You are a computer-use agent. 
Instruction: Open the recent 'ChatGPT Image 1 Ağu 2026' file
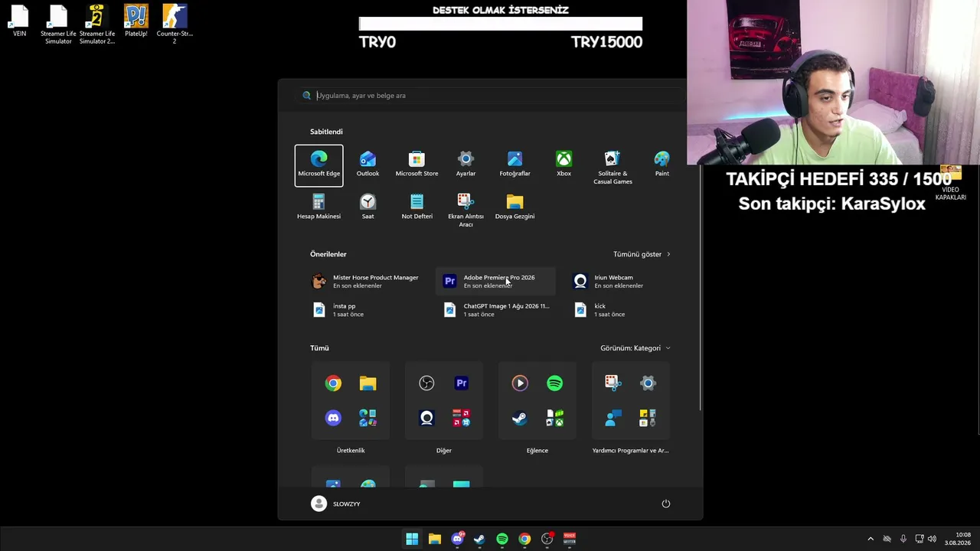496,310
